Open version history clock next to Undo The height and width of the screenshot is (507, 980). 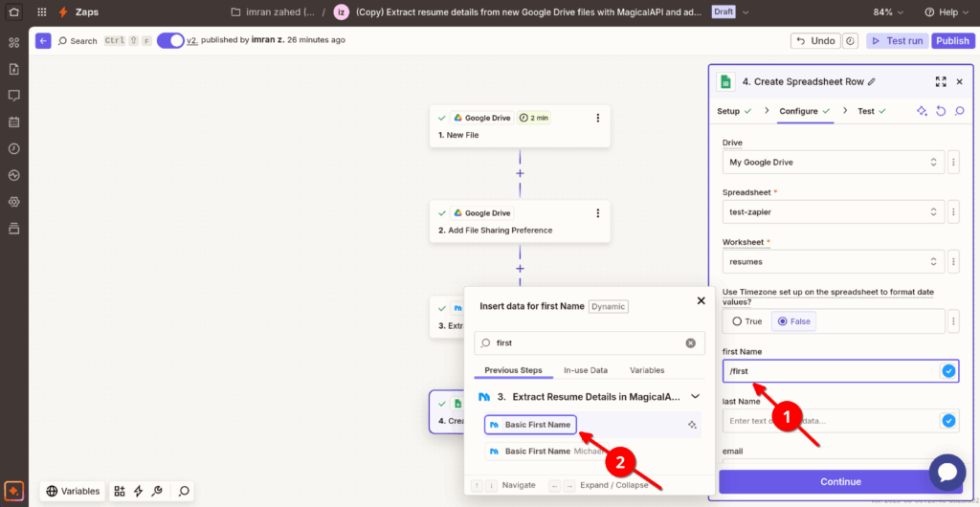pyautogui.click(x=851, y=40)
